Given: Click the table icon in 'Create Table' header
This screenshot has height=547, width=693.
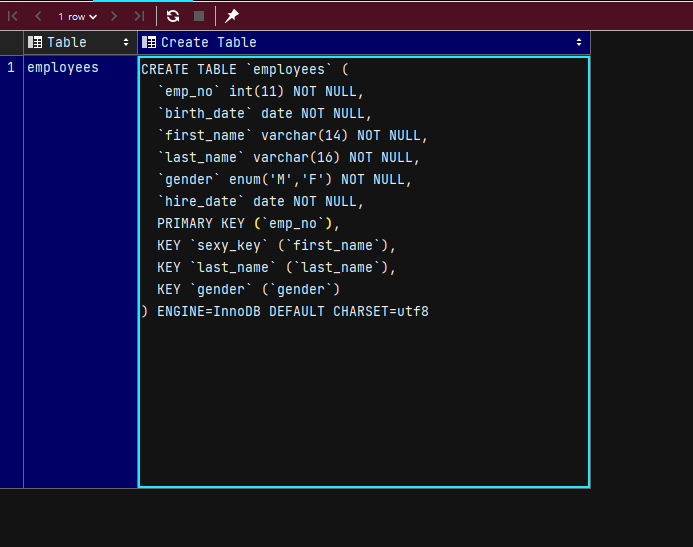Looking at the screenshot, I should point(149,42).
